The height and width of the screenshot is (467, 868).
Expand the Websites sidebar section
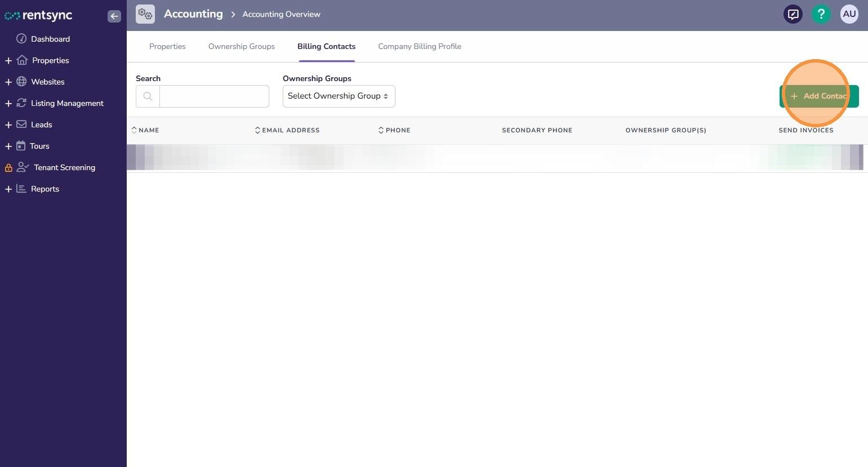coord(8,82)
